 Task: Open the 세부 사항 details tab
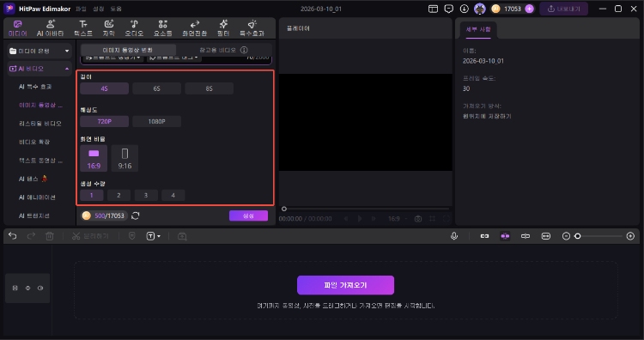pos(478,29)
